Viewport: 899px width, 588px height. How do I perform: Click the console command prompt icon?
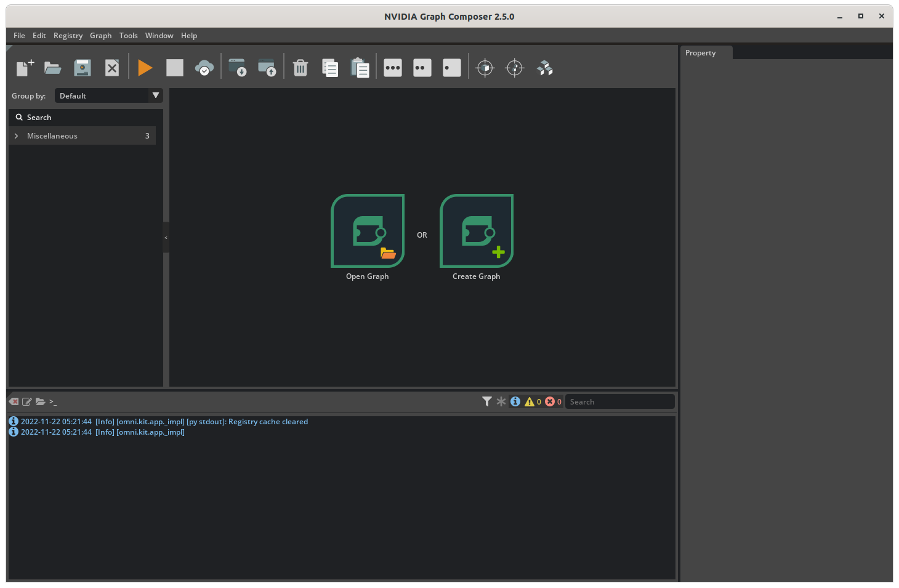tap(53, 401)
